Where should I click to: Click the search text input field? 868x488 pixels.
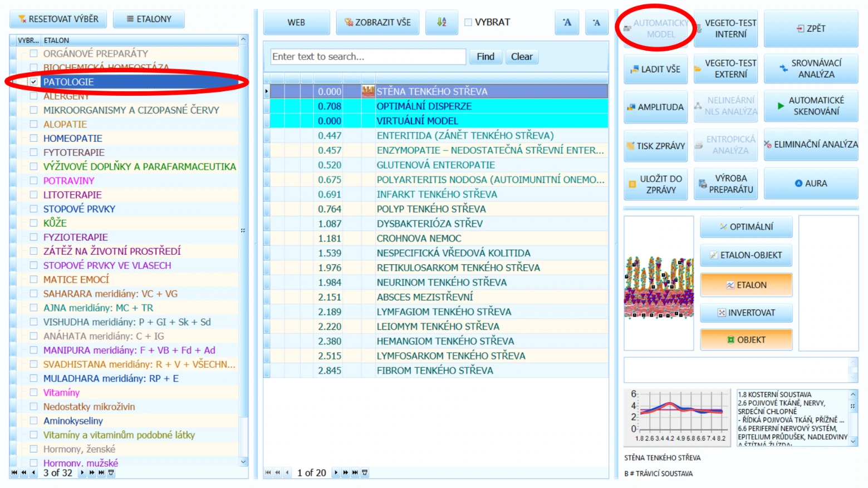click(368, 57)
